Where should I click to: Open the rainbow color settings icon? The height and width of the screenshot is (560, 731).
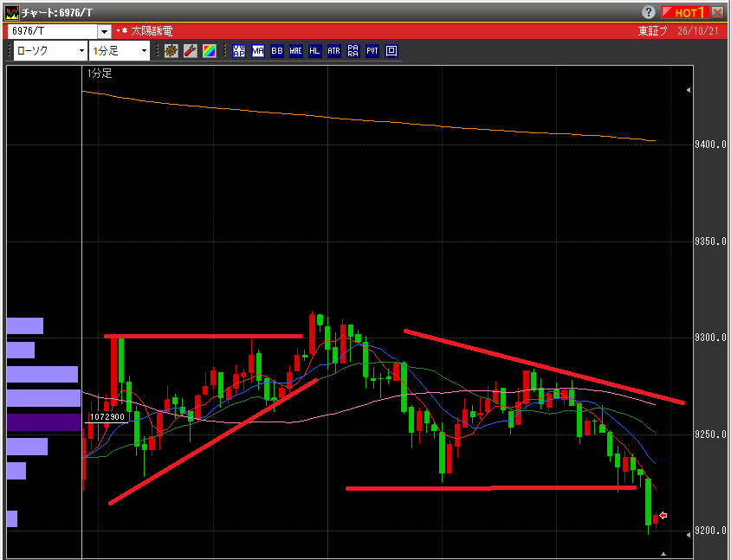click(x=210, y=51)
